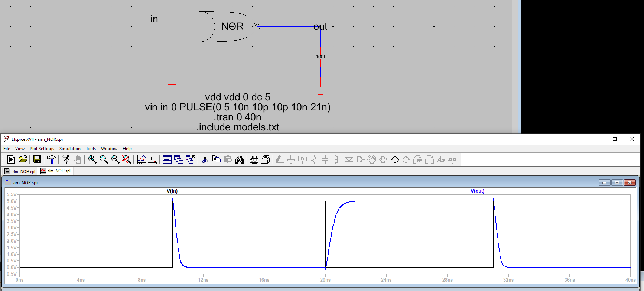Open the File menu
The height and width of the screenshot is (291, 644).
(7, 148)
